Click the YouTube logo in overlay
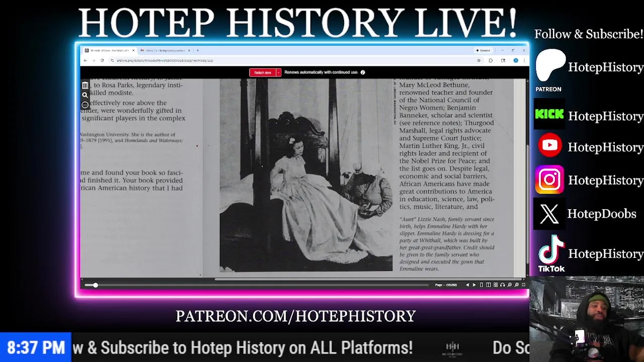Image resolution: width=644 pixels, height=362 pixels. pyautogui.click(x=549, y=145)
